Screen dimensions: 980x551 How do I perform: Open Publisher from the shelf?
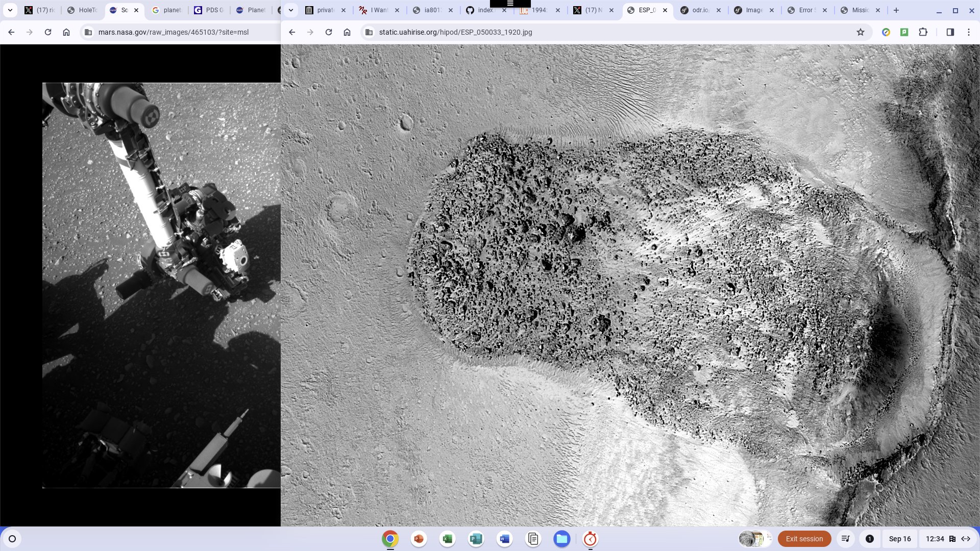(476, 539)
